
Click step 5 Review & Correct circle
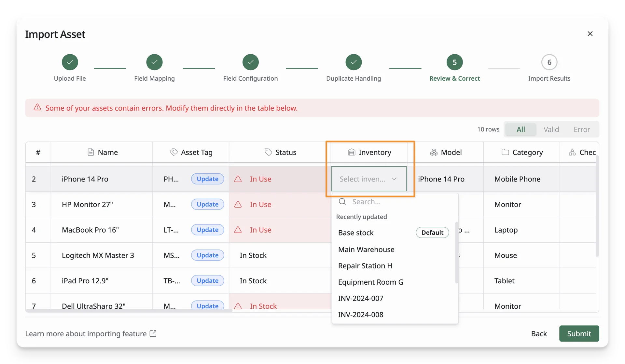454,62
